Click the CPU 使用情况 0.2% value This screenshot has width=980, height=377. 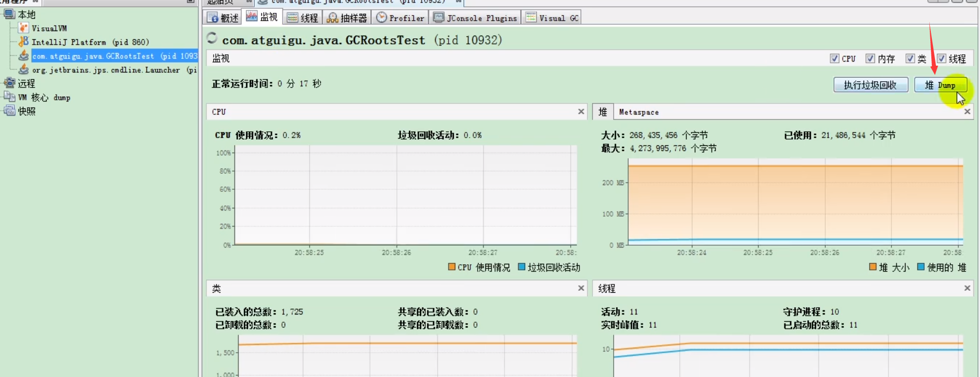pyautogui.click(x=291, y=135)
